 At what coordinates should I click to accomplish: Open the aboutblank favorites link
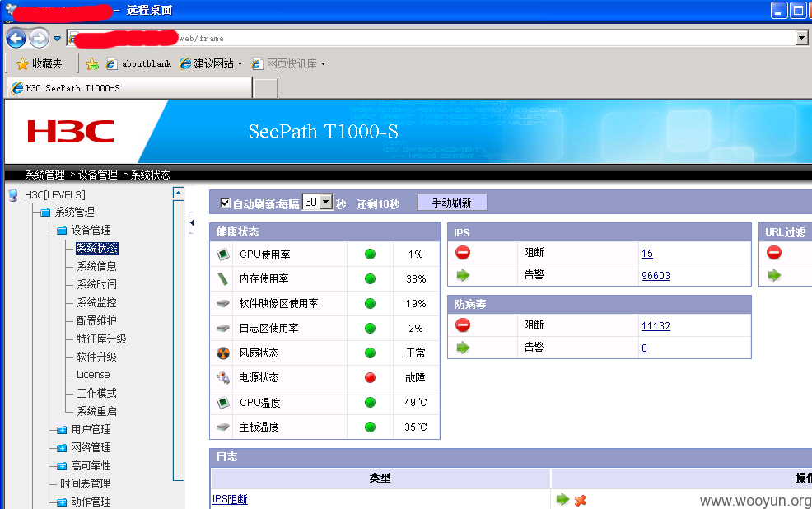pos(139,63)
